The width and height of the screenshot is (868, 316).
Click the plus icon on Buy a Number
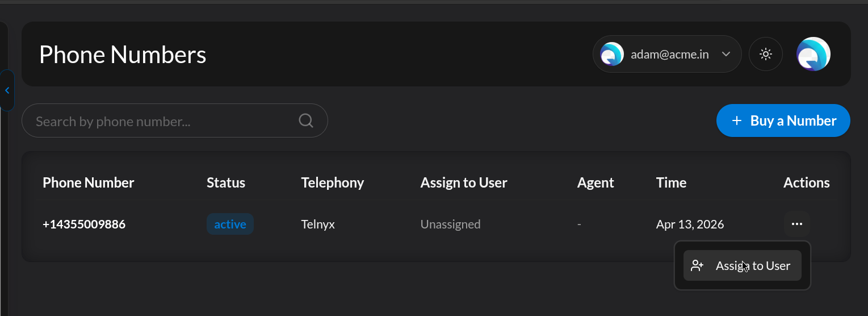737,121
